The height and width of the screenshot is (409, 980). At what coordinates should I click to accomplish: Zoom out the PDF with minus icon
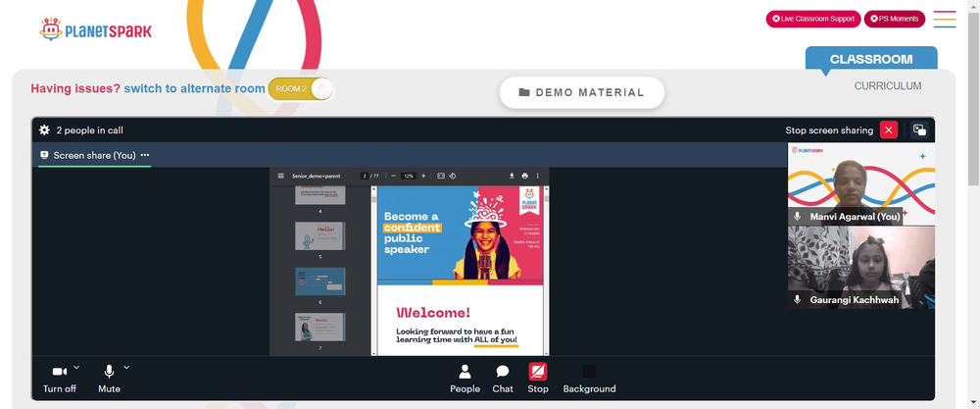coord(393,177)
